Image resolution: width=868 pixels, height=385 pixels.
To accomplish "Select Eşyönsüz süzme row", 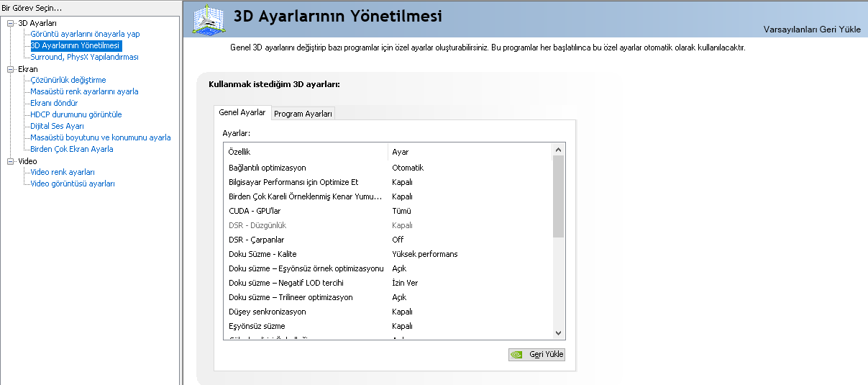I will tap(388, 326).
